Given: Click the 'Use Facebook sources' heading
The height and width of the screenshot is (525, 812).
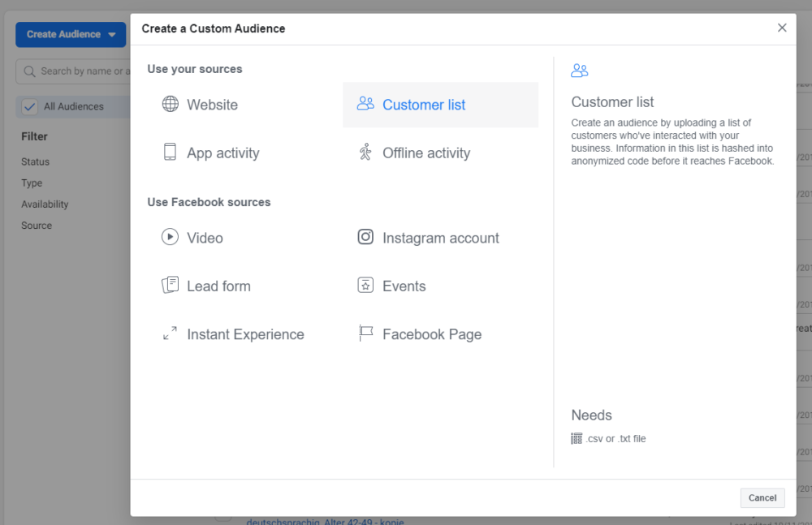Looking at the screenshot, I should 209,202.
